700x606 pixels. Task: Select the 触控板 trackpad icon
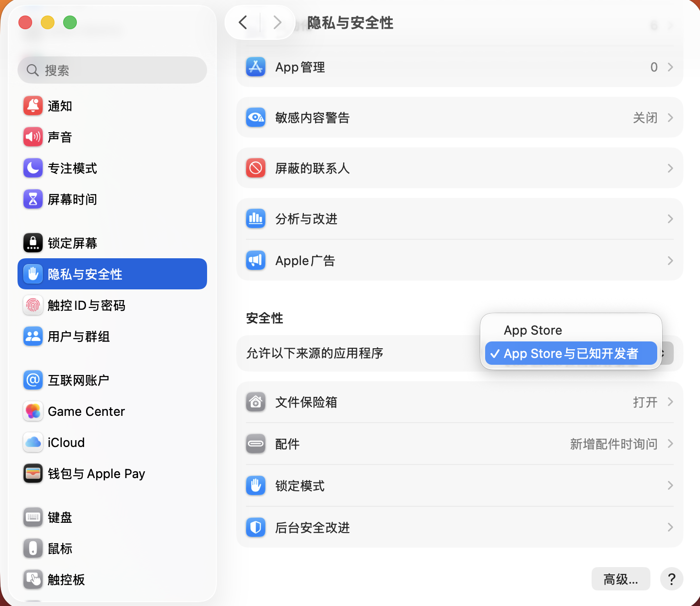click(x=33, y=580)
